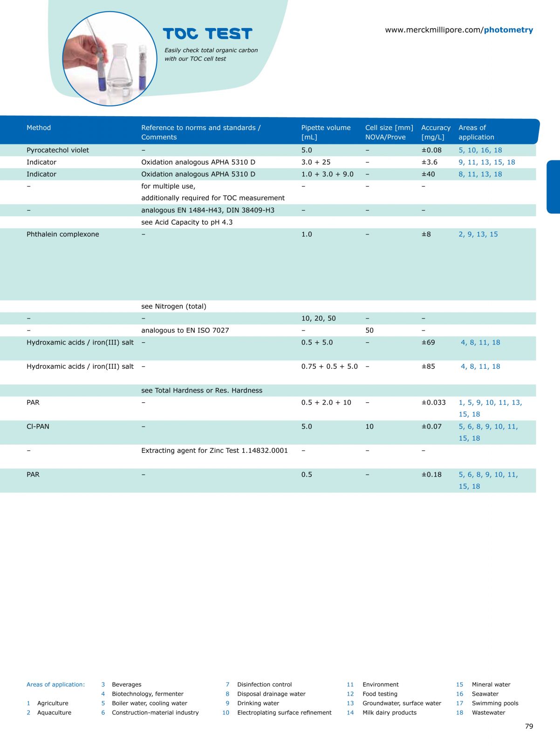Click 'Extracting agent for Zinc Test' comment
Viewport: 560px width, 746px height.
tap(214, 450)
